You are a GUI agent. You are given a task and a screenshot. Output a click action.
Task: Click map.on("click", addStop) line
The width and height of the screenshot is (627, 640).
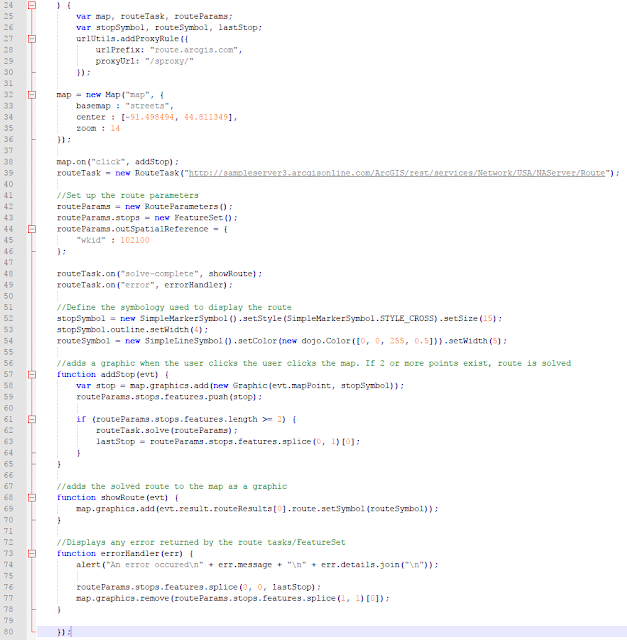pyautogui.click(x=118, y=162)
